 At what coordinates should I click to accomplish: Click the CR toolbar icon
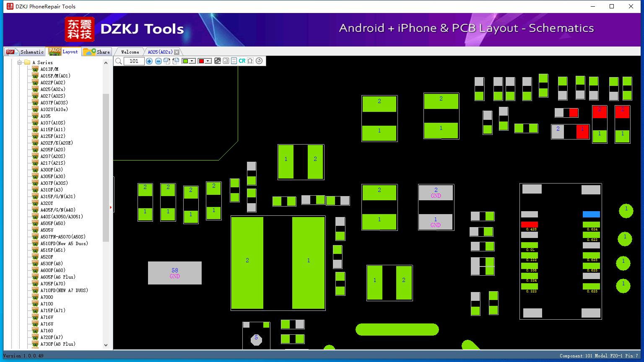point(242,61)
